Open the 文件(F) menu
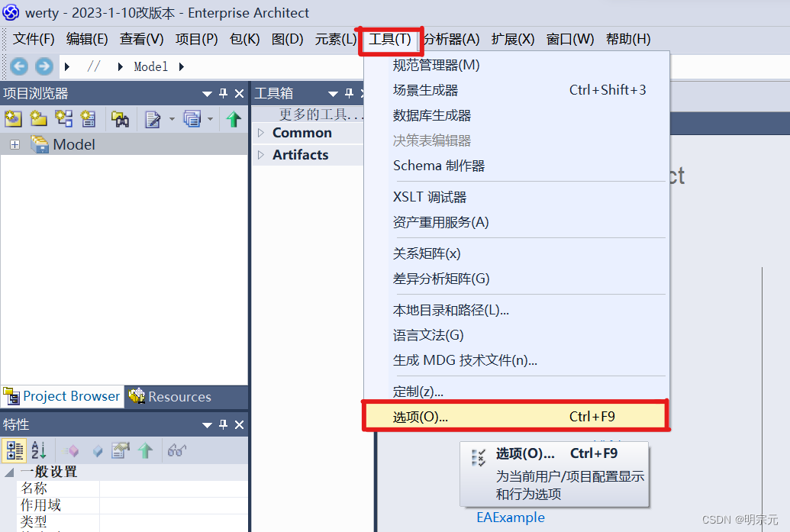790x532 pixels. [x=34, y=39]
